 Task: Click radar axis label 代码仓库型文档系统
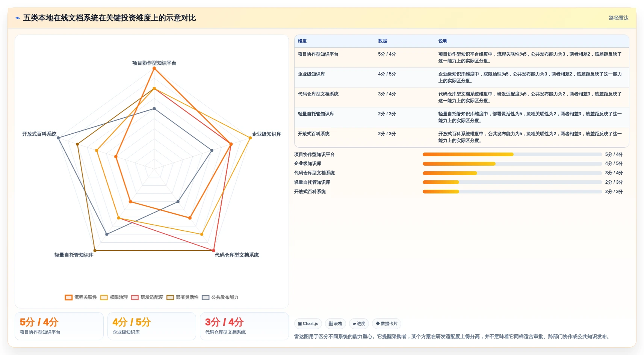(237, 255)
